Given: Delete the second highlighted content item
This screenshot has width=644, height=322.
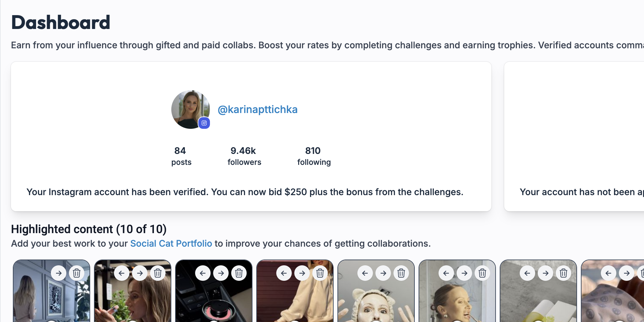Looking at the screenshot, I should (158, 273).
